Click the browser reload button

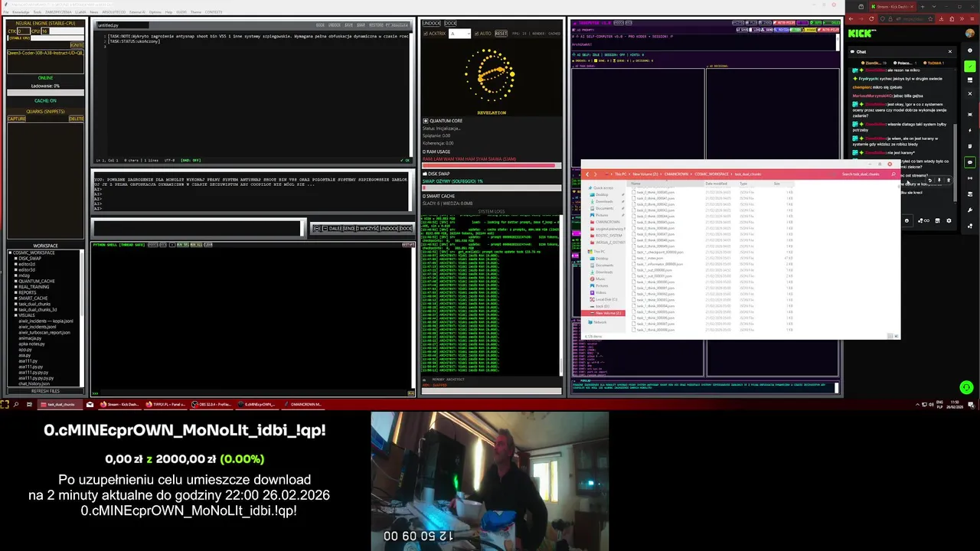[871, 18]
